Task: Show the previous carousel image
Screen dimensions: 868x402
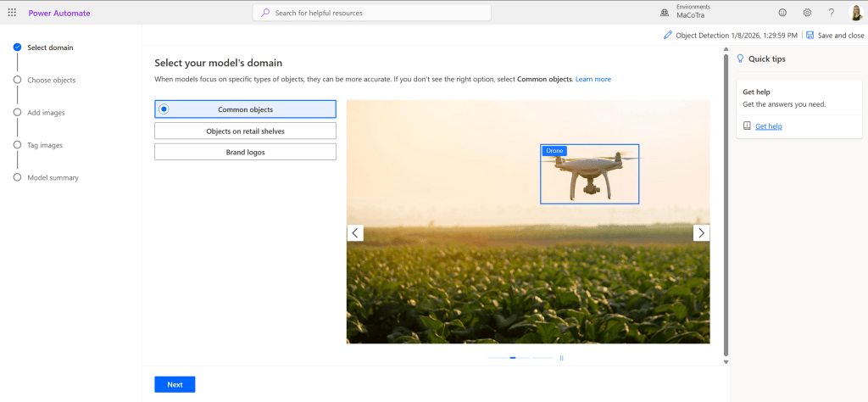Action: [x=355, y=232]
